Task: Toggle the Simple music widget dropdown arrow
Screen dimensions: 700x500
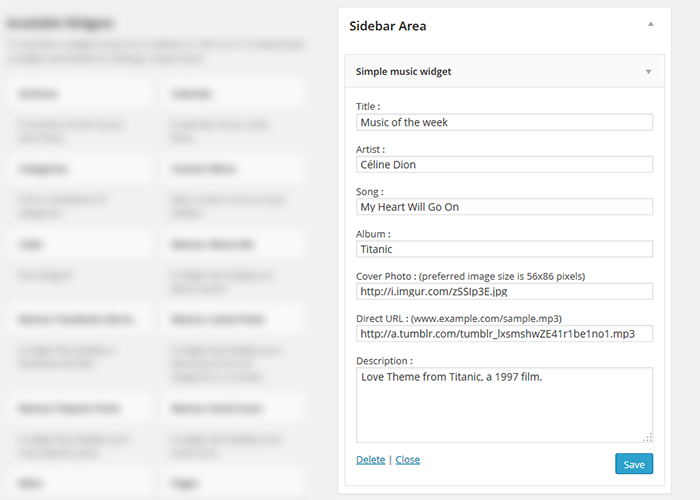Action: pyautogui.click(x=648, y=72)
